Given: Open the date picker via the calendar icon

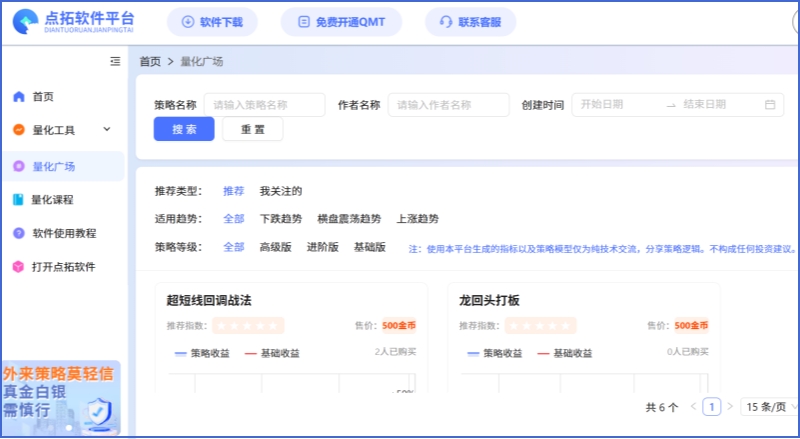Looking at the screenshot, I should pyautogui.click(x=770, y=105).
